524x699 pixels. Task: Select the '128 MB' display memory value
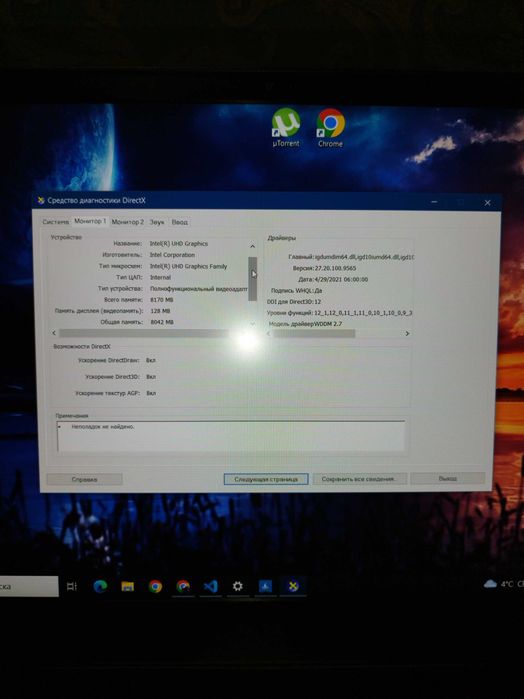click(160, 311)
